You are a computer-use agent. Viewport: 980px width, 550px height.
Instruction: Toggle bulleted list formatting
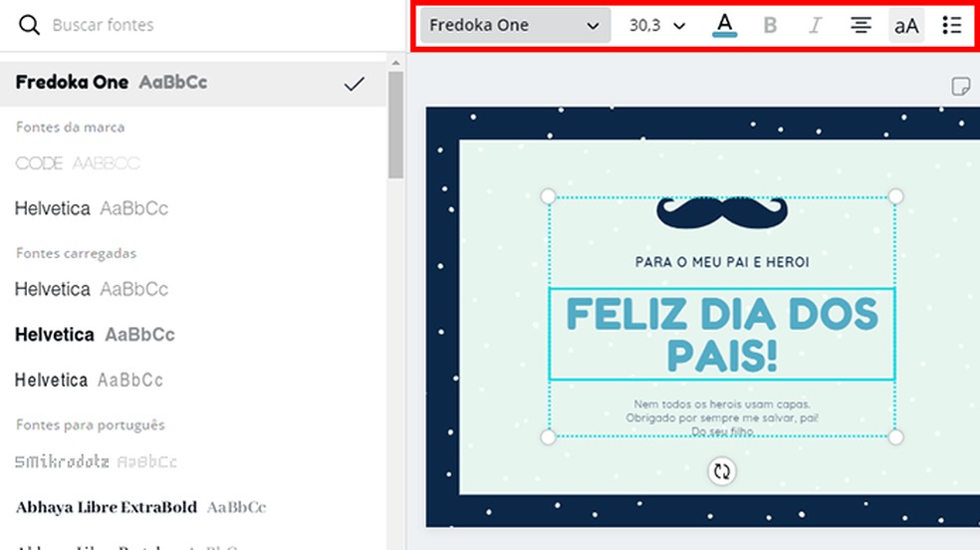(952, 25)
